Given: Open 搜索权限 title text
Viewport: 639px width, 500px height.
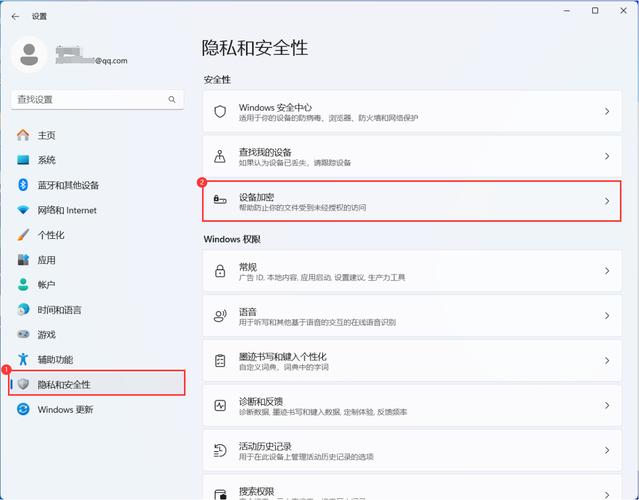Looking at the screenshot, I should (x=256, y=491).
